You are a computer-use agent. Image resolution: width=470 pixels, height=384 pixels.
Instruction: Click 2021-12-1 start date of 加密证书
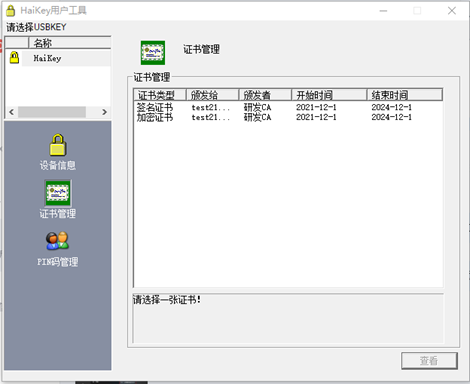click(316, 117)
